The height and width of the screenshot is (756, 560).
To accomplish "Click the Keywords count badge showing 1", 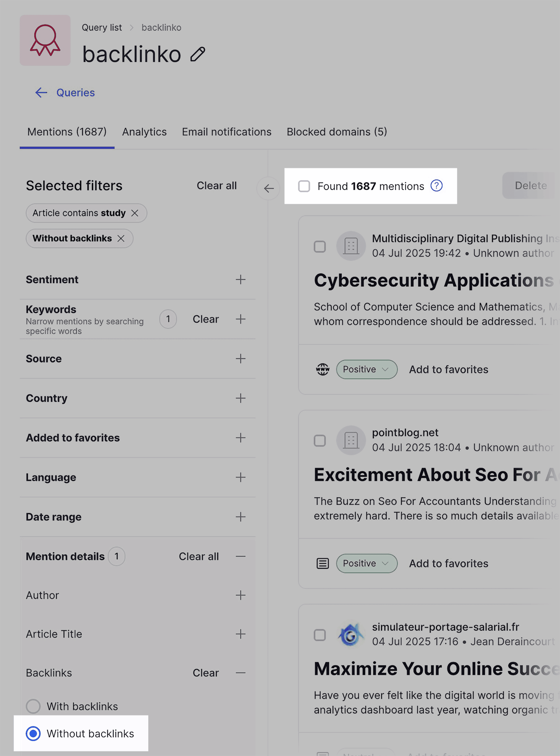I will (168, 319).
